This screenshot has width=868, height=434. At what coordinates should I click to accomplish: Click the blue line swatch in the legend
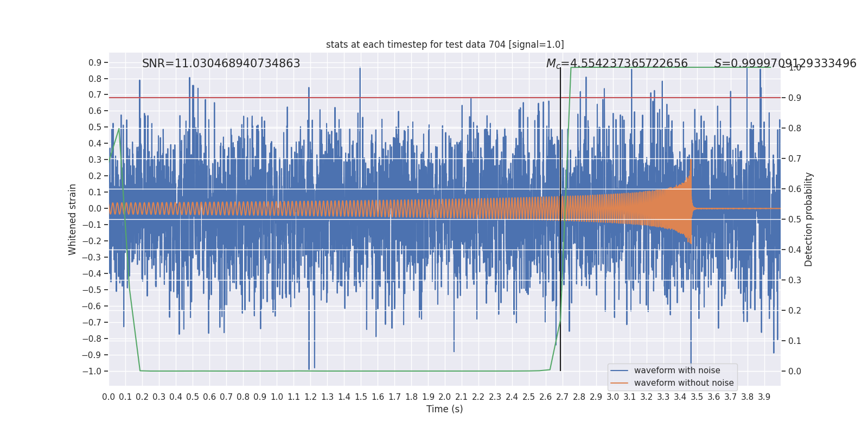pos(620,371)
